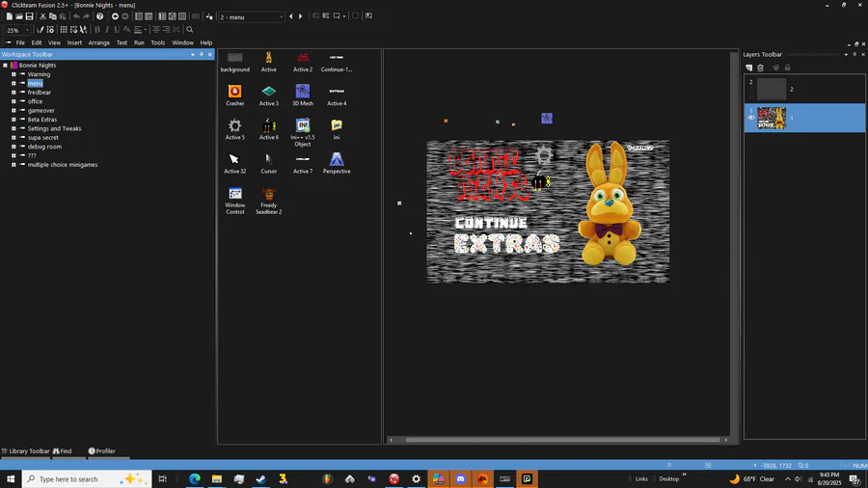Viewport: 868px width, 488px height.
Task: Delete layer with the trash icon
Action: pos(761,68)
